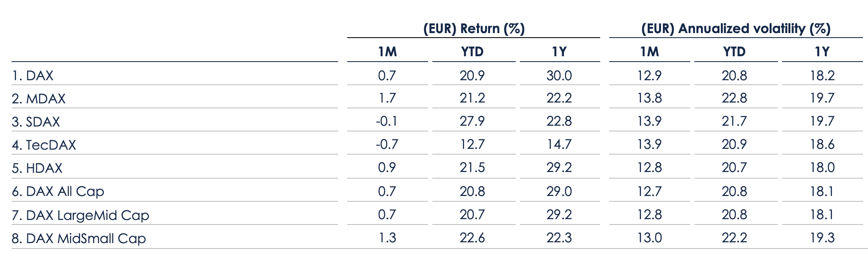The image size is (868, 258).
Task: Click the DAX LargeMid Cap label
Action: tap(80, 215)
